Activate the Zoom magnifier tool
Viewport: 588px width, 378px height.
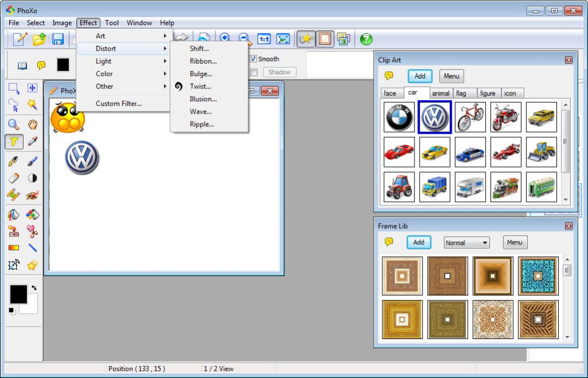click(x=14, y=124)
